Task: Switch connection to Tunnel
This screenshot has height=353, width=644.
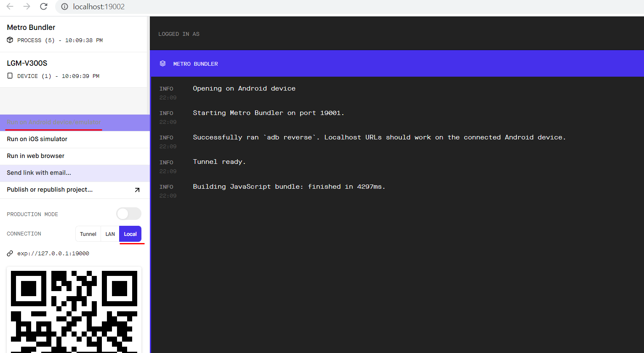Action: 88,234
